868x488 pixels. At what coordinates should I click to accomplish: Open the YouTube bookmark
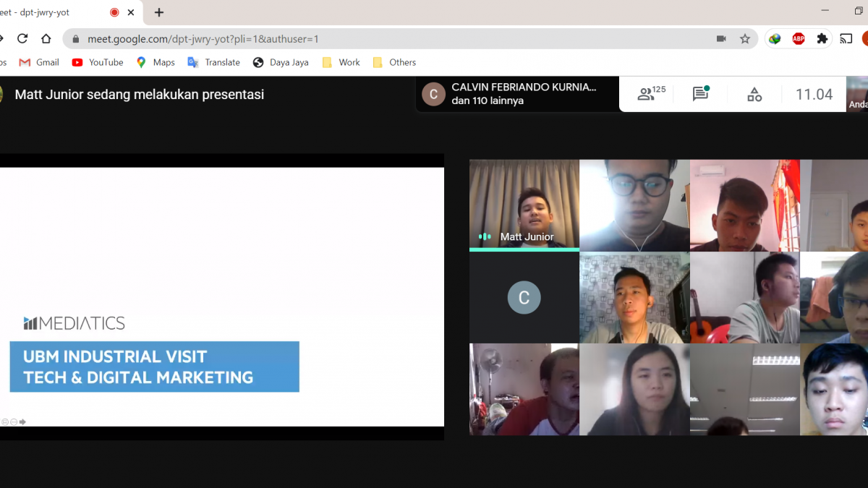(x=98, y=62)
